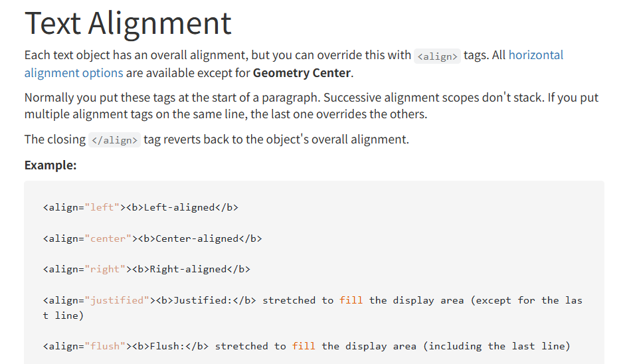Viewport: 635px width, 364px height.
Task: Click the Left-aligned text in the code
Action: 179,207
